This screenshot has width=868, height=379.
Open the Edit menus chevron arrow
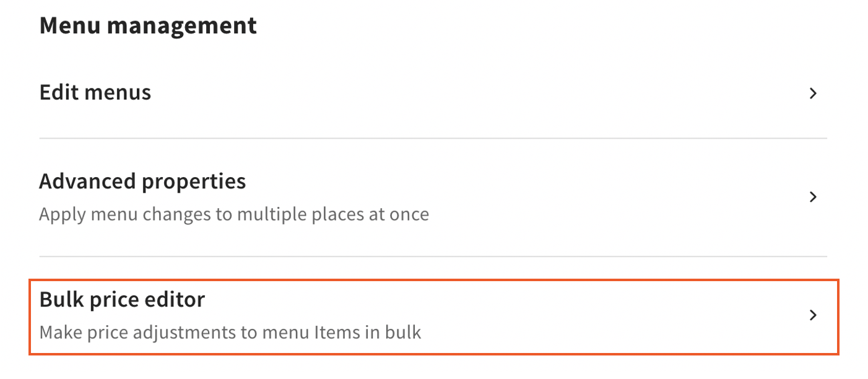pyautogui.click(x=813, y=94)
